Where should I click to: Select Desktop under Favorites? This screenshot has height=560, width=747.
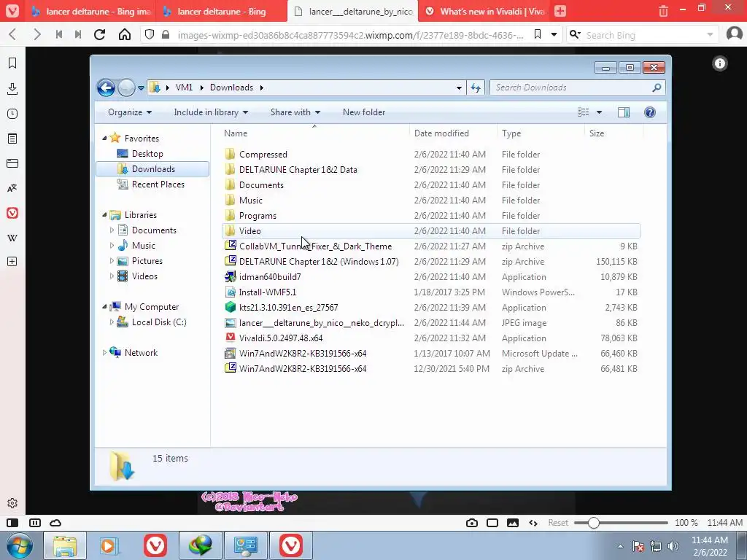click(x=147, y=153)
